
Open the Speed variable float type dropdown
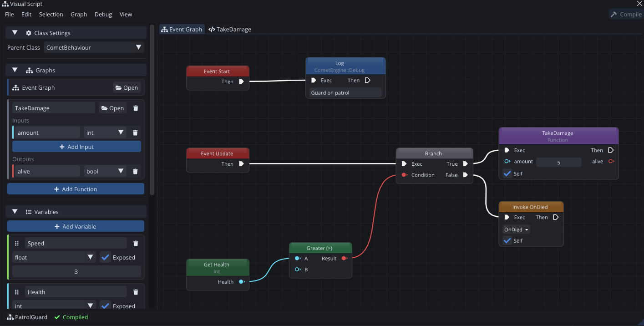click(x=54, y=257)
